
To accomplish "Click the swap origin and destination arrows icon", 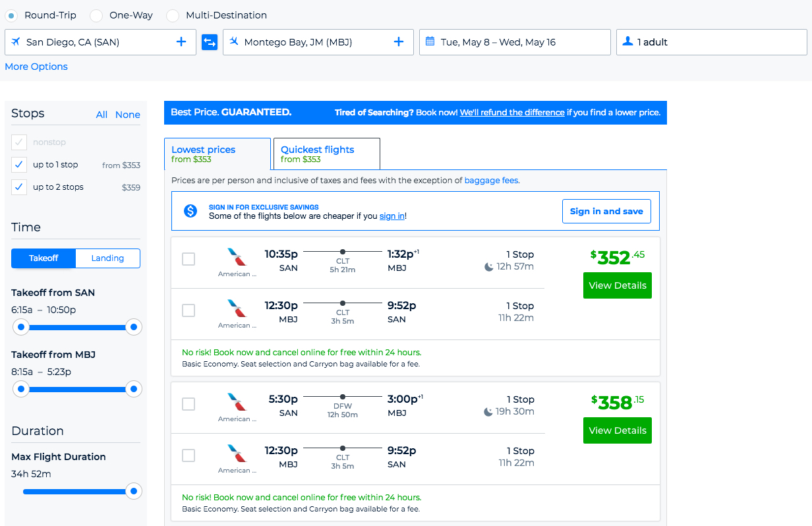I will pyautogui.click(x=209, y=42).
